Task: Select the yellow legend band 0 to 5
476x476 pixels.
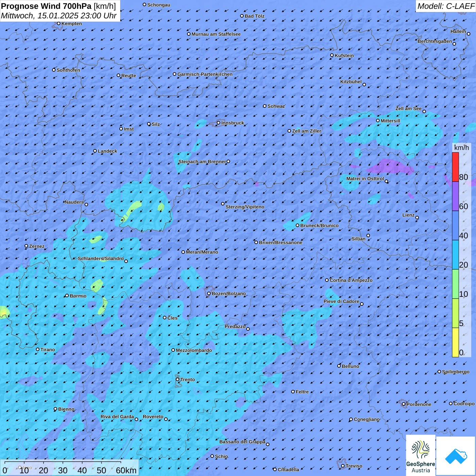Action: [455, 342]
